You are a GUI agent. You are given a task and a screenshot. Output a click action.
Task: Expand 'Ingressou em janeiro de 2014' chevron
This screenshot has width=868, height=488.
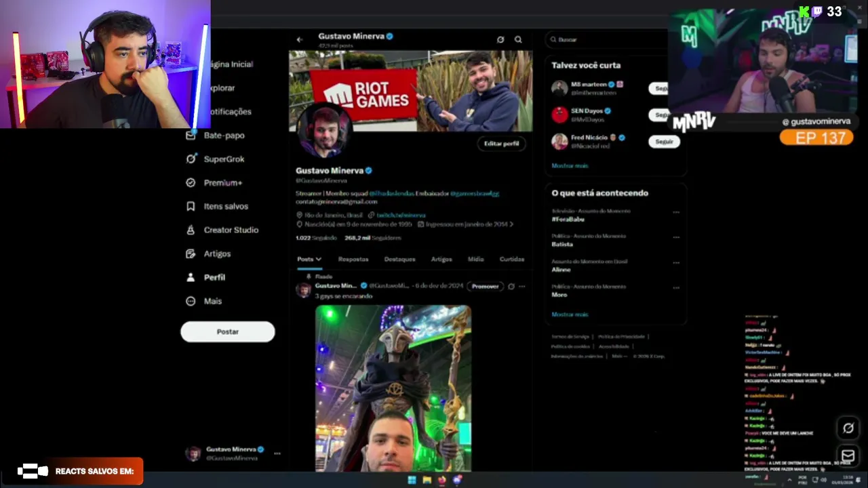coord(511,224)
